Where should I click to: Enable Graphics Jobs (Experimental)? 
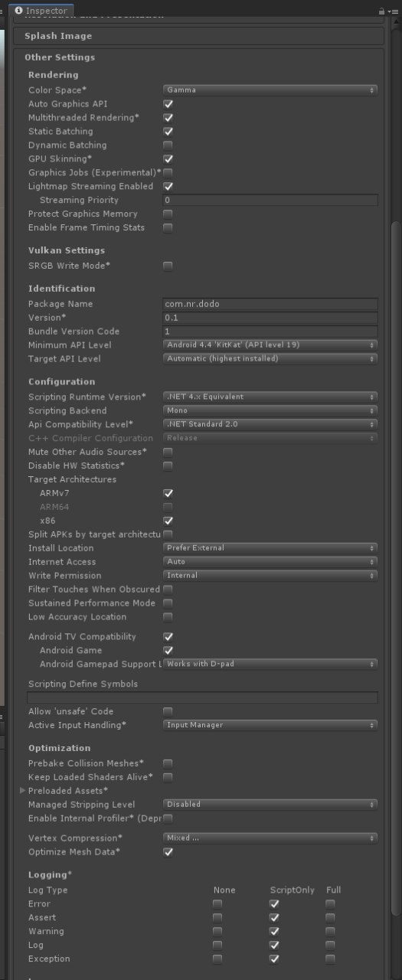click(x=168, y=173)
